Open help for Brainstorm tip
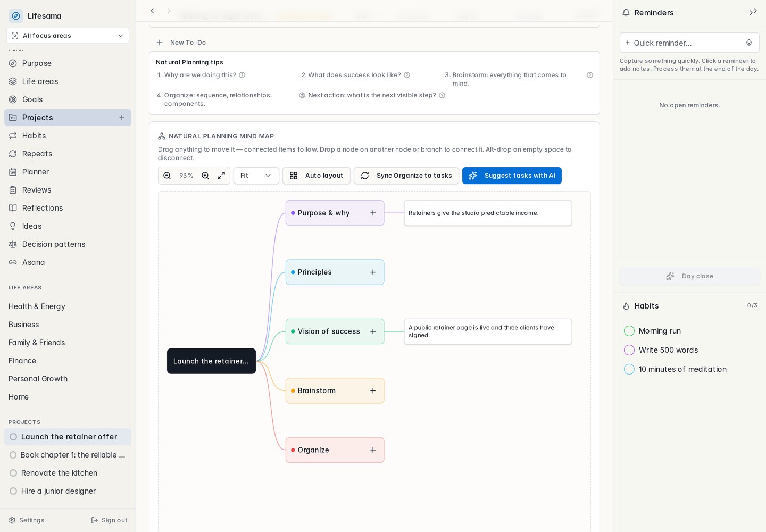Viewport: 766px width, 532px height. tap(590, 75)
